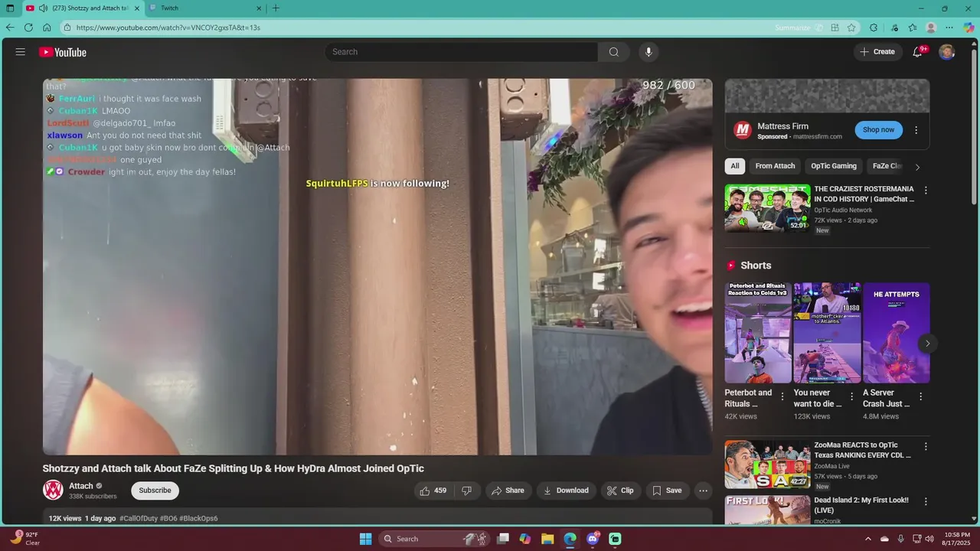Viewport: 980px width, 551px height.
Task: Clip the video
Action: point(620,491)
